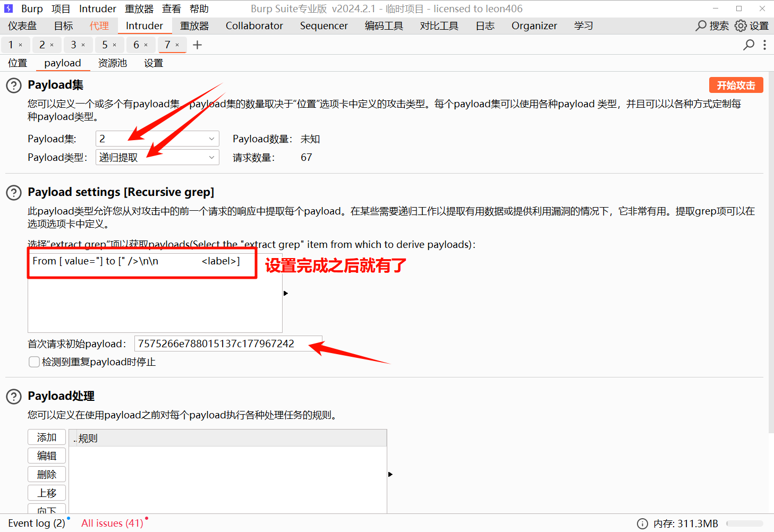The height and width of the screenshot is (532, 774).
Task: Close Intruder tab 7 with its x
Action: click(177, 45)
